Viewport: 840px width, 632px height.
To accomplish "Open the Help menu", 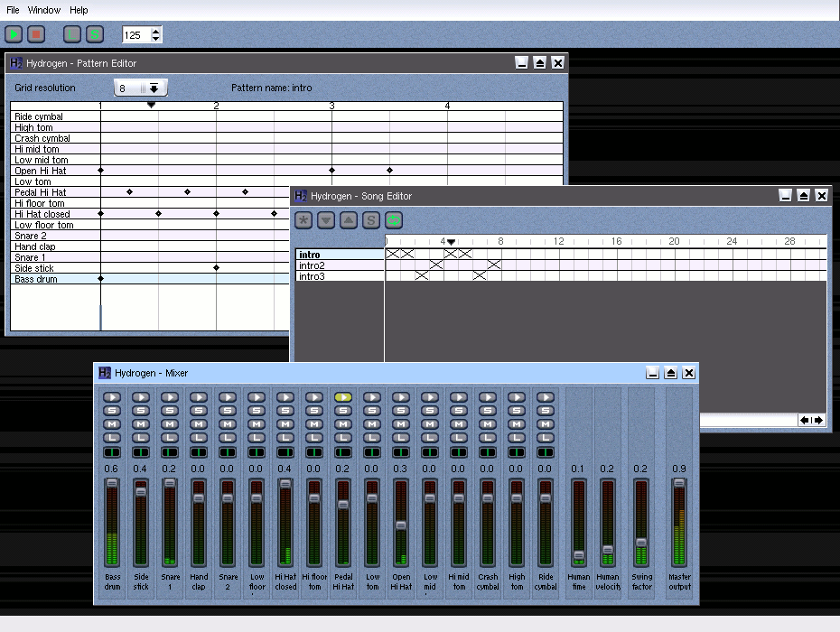I will click(79, 10).
